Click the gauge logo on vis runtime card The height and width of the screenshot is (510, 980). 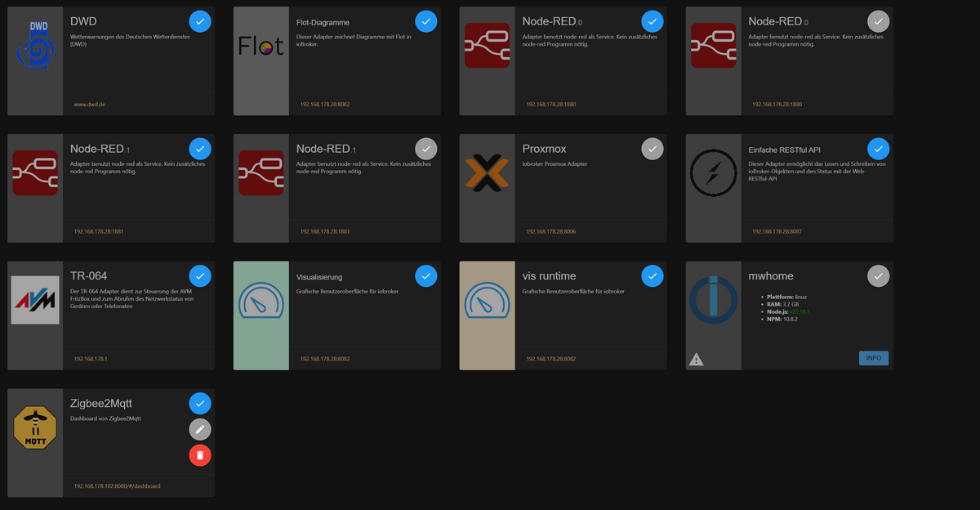click(x=488, y=300)
